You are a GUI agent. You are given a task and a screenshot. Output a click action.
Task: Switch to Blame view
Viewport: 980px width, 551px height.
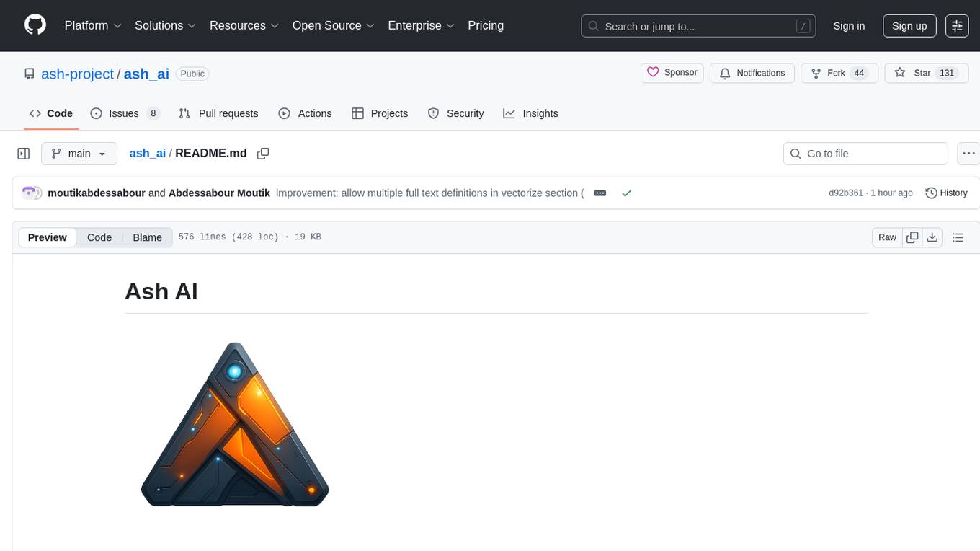pos(147,237)
